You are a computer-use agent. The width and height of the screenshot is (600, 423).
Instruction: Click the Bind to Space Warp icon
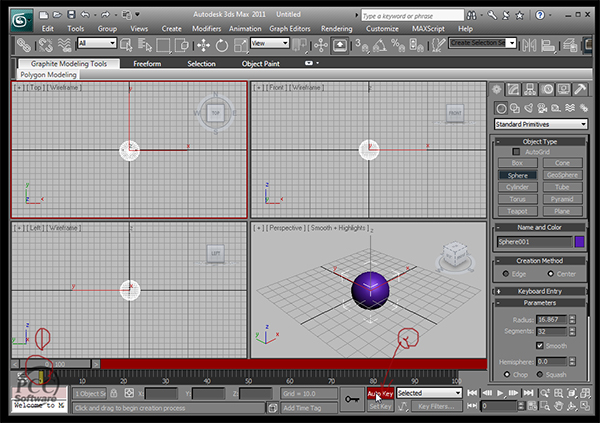[x=64, y=45]
